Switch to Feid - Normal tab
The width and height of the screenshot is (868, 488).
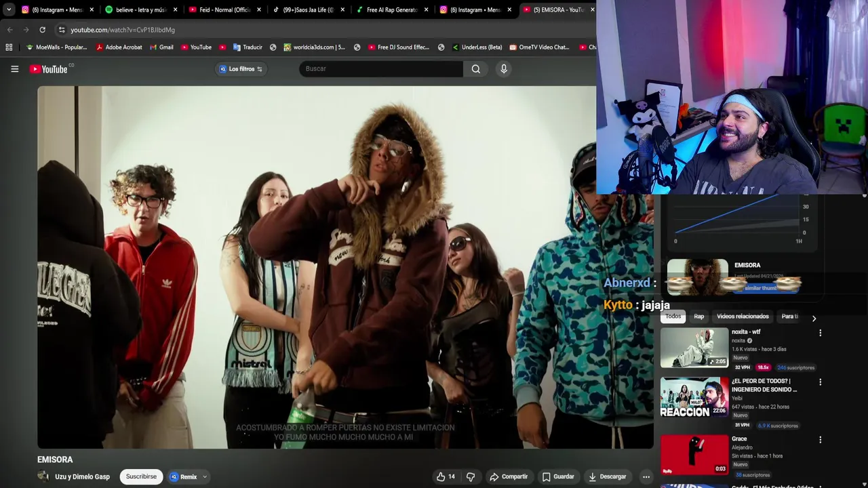pos(224,9)
